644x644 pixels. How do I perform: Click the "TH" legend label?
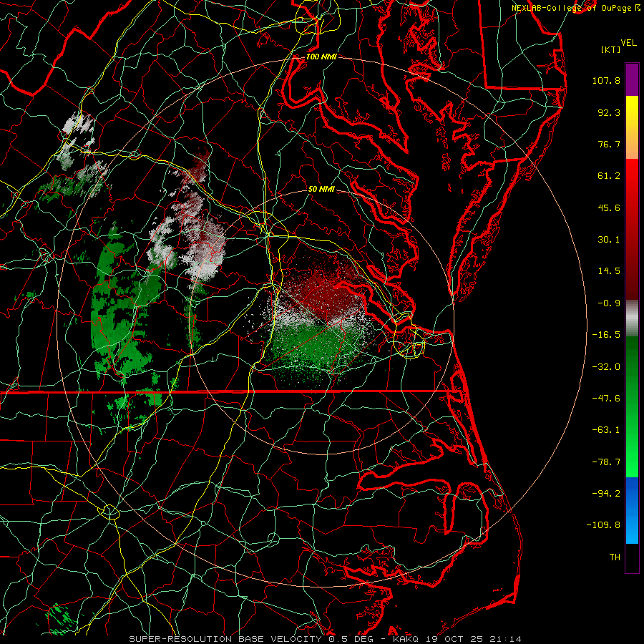click(615, 557)
